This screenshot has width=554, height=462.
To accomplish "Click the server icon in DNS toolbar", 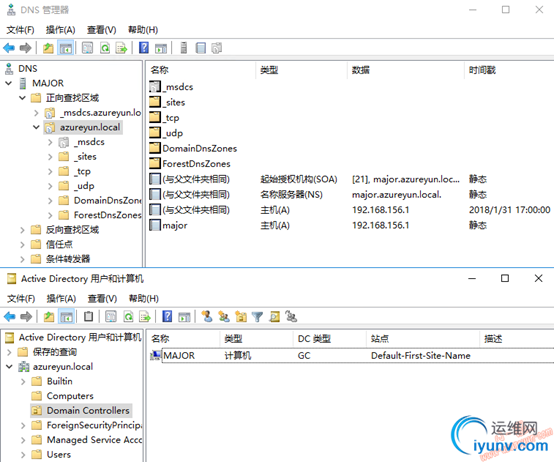I will [183, 48].
